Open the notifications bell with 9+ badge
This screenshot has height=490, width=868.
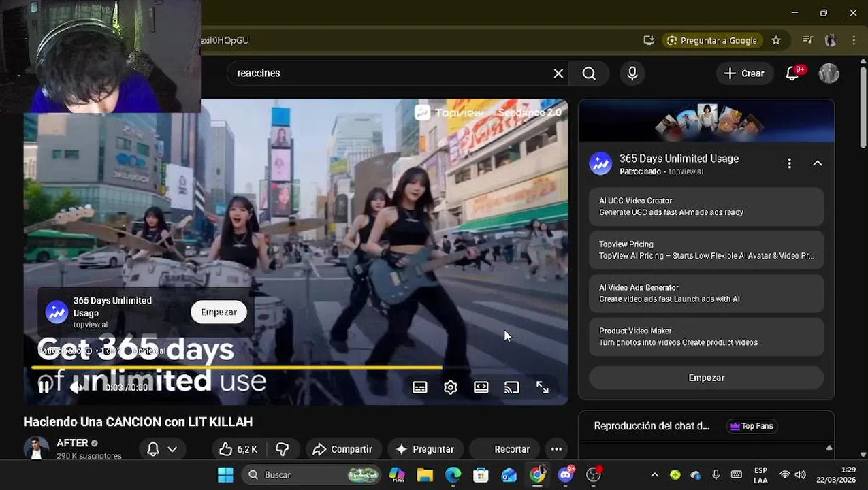click(793, 73)
